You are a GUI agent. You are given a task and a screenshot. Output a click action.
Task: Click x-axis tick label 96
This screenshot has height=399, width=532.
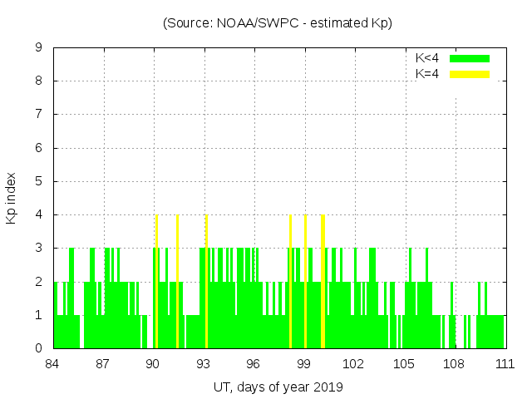click(x=254, y=364)
